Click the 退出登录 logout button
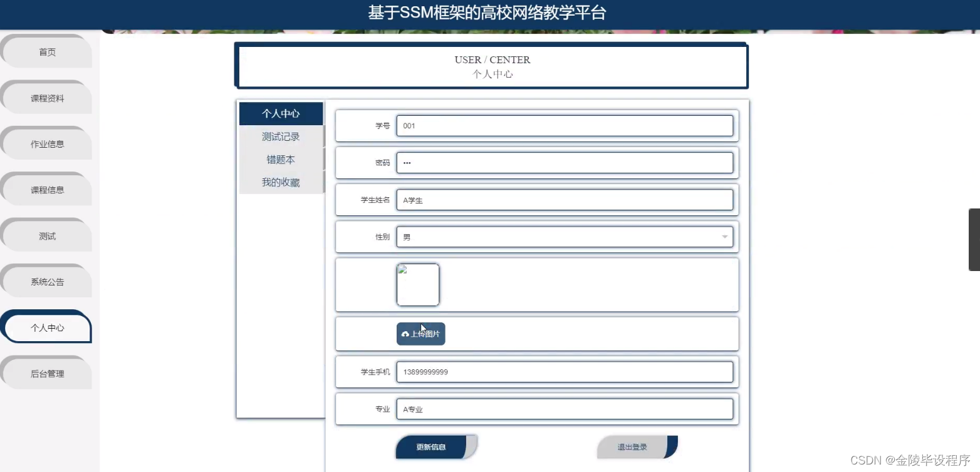 pyautogui.click(x=631, y=446)
